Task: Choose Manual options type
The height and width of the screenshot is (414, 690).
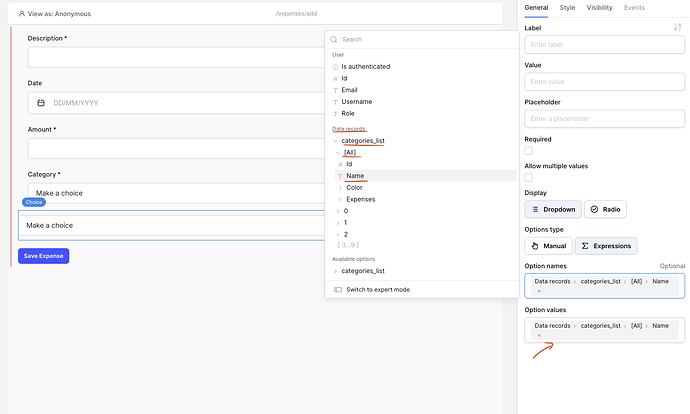Action: point(548,246)
